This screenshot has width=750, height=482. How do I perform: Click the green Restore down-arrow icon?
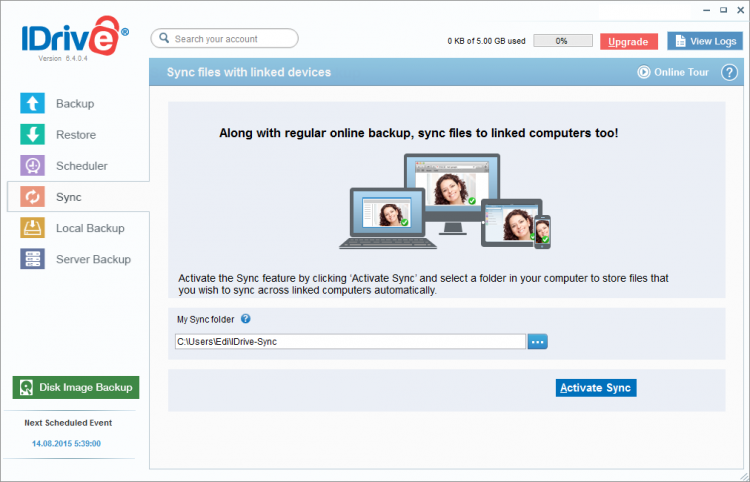(33, 134)
